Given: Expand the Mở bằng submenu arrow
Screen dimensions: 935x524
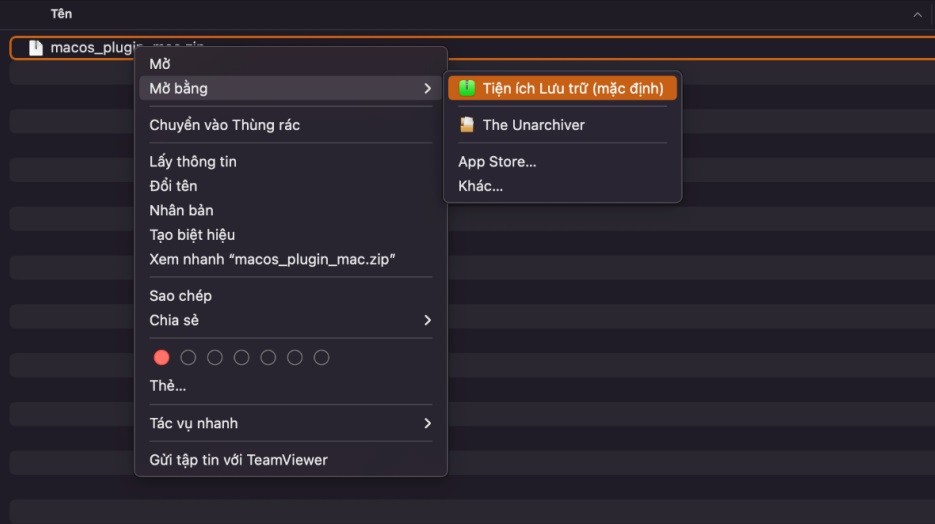Looking at the screenshot, I should pyautogui.click(x=427, y=88).
